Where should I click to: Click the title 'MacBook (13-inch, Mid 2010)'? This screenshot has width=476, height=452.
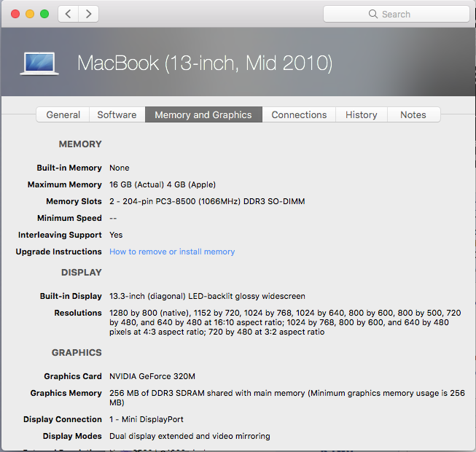click(x=205, y=63)
